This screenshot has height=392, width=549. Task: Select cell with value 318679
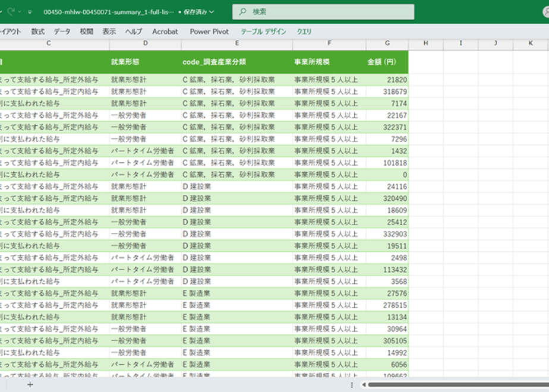pos(387,91)
